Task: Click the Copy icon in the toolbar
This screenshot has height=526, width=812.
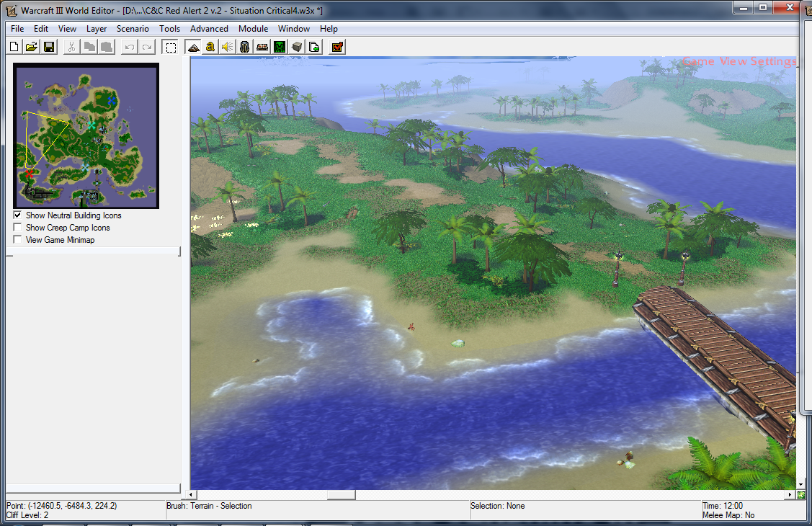Action: tap(89, 47)
